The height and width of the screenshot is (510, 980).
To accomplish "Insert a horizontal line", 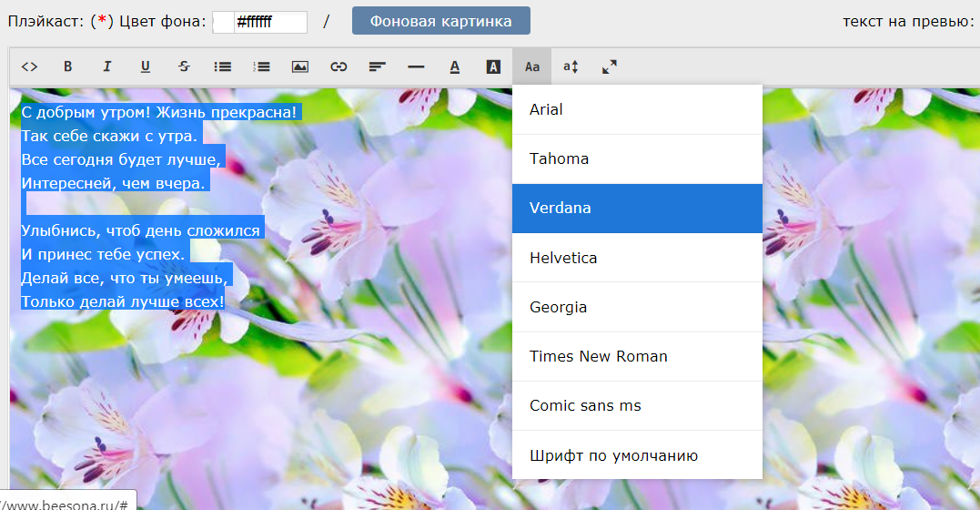I will click(416, 66).
